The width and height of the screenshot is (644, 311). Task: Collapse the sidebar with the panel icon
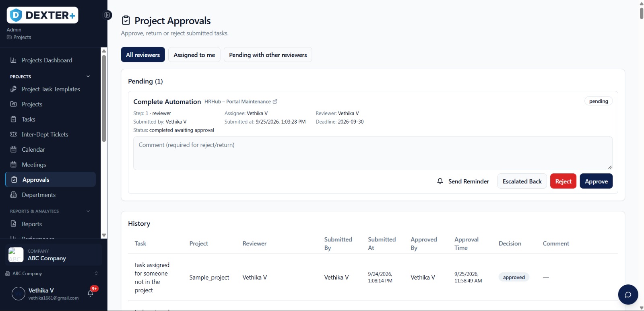[x=107, y=15]
